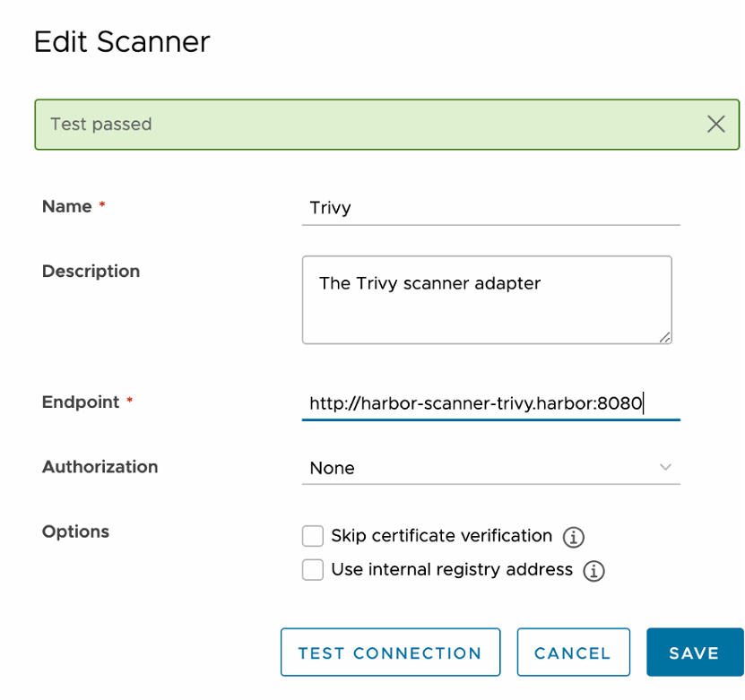Grab the Description textarea resize handle
Viewport: 745px width, 700px height.
[x=664, y=337]
